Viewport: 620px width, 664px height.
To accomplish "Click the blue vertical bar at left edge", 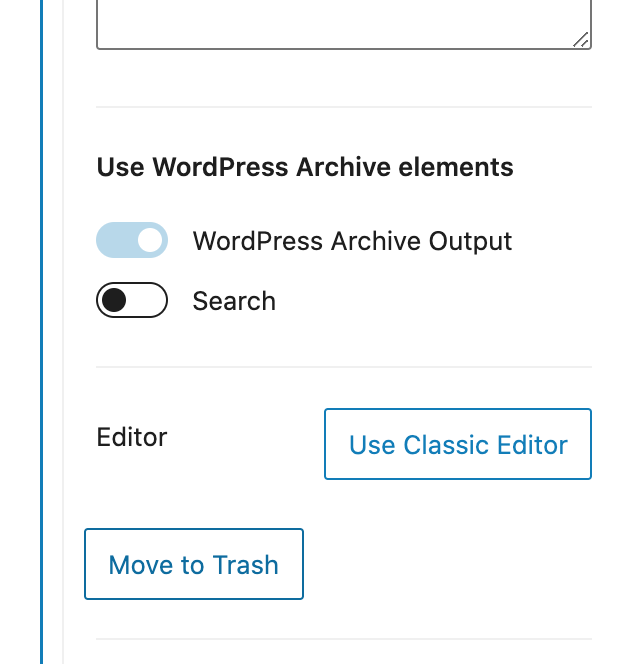I will (42, 332).
